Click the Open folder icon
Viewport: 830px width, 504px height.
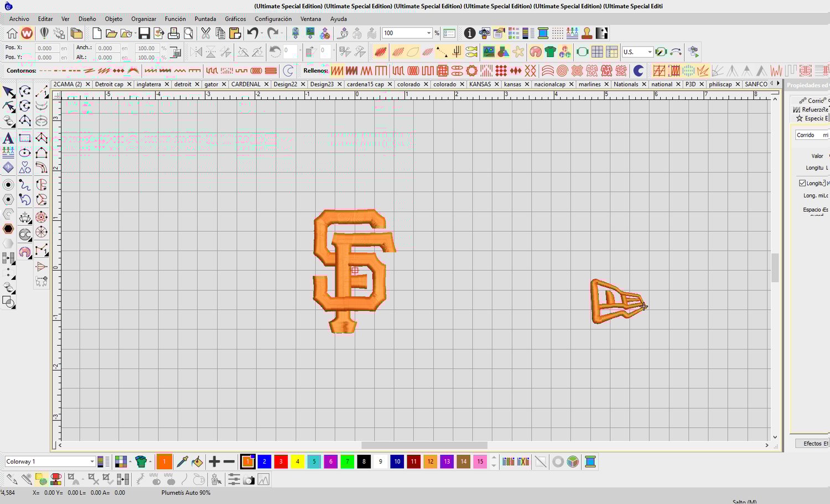click(111, 33)
